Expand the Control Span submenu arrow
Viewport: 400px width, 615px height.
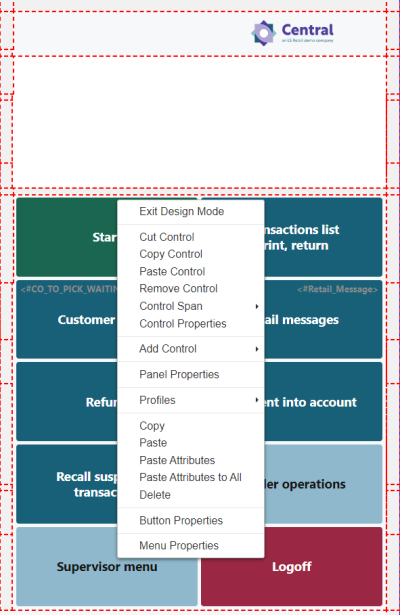click(257, 306)
